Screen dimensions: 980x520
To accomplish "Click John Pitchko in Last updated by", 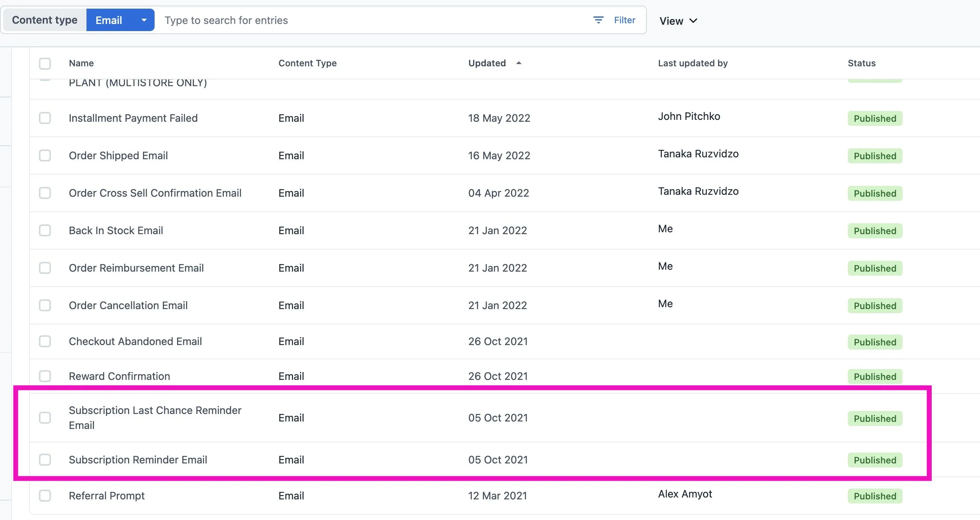I will (x=689, y=116).
